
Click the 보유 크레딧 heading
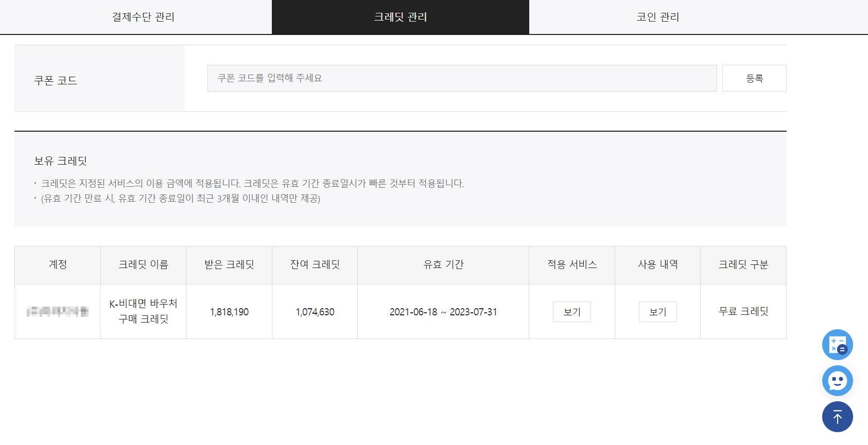point(60,161)
